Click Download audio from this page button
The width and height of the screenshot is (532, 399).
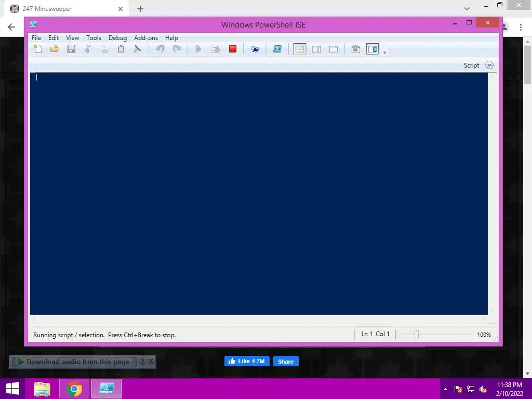click(x=74, y=362)
